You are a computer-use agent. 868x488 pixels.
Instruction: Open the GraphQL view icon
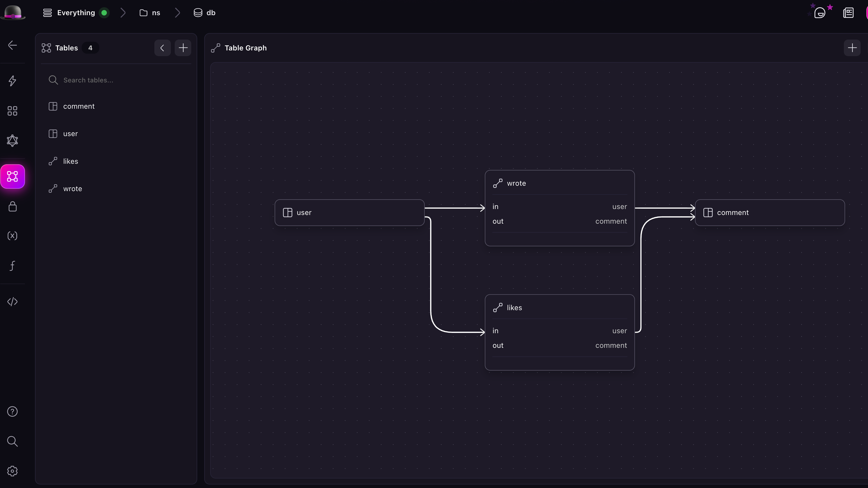[12, 140]
